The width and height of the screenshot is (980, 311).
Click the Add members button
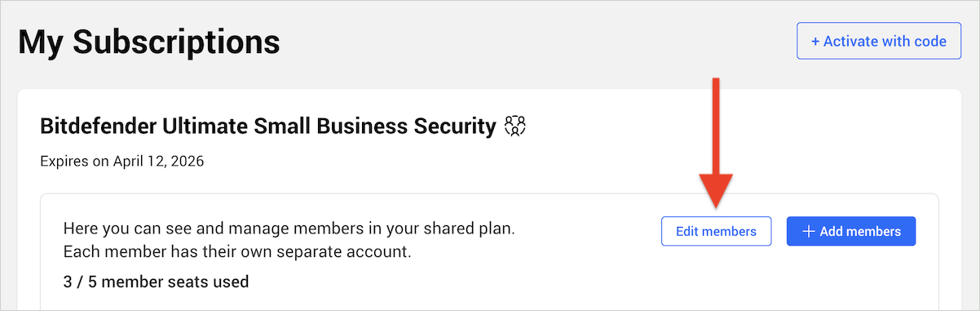point(851,231)
